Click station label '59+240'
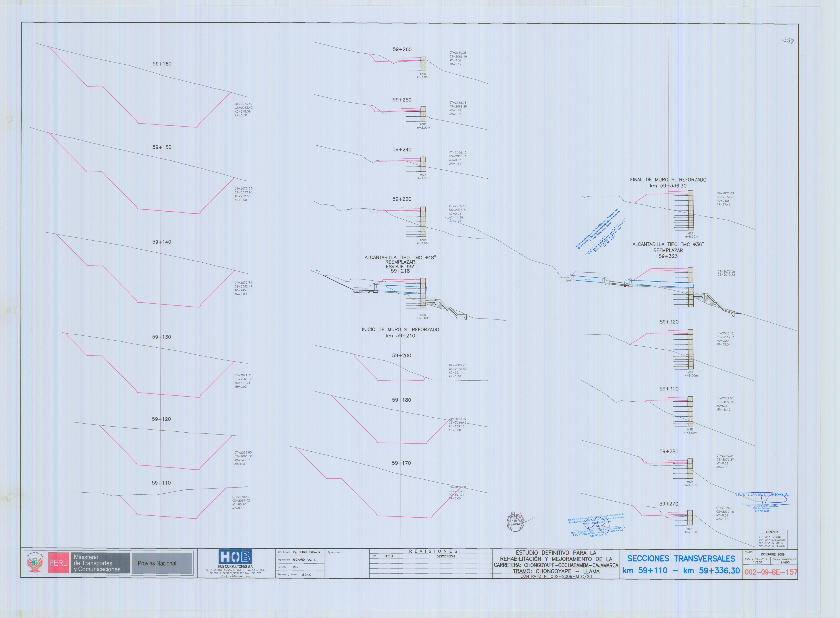Viewport: 840px width, 618px height. [x=402, y=150]
